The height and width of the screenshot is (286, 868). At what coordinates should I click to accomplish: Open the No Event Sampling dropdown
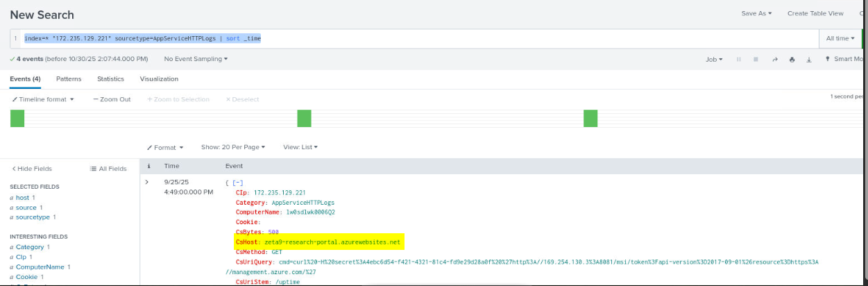[x=196, y=59]
